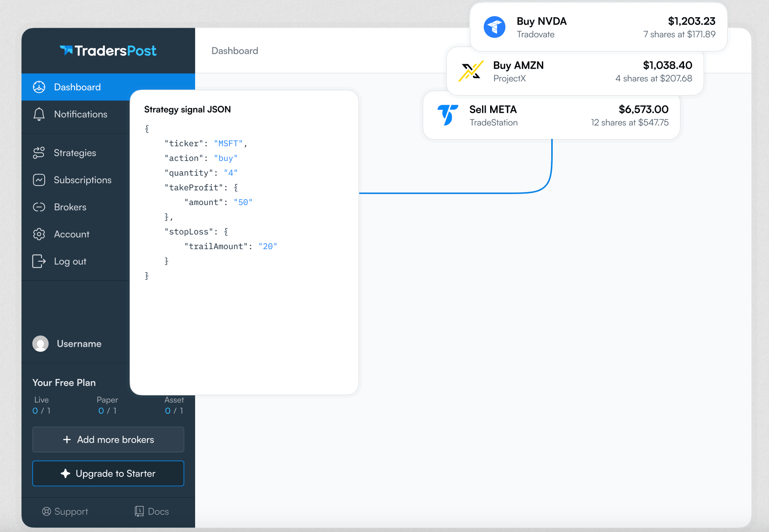769x532 pixels.
Task: Click "12 shares at $547.75"
Action: [630, 123]
